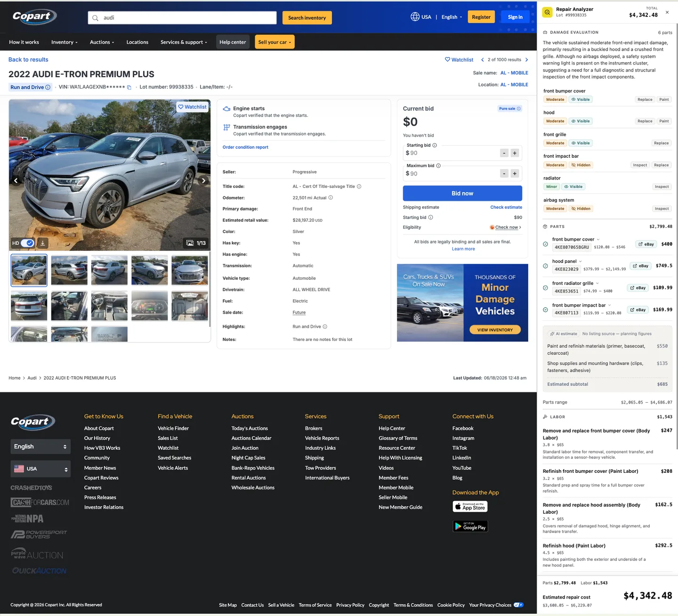Toggle check circle for front bumper cover part
The image size is (678, 616).
pos(545,244)
